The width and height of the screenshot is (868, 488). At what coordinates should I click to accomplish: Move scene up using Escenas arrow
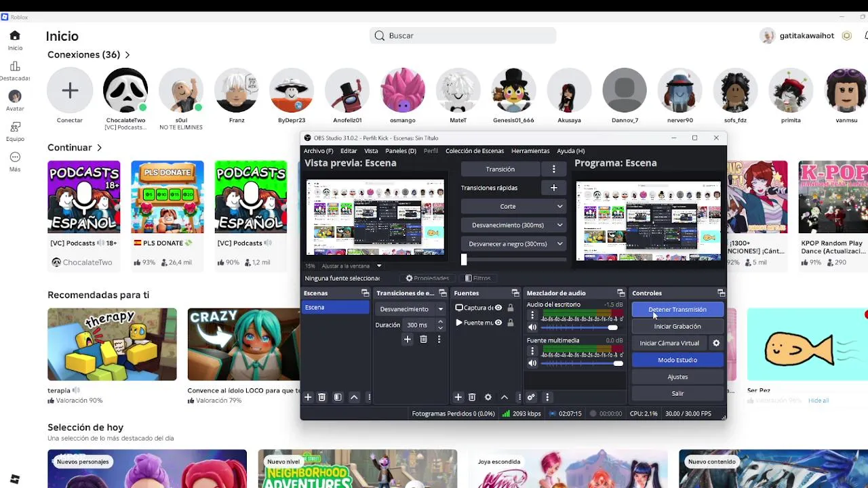[x=354, y=397]
